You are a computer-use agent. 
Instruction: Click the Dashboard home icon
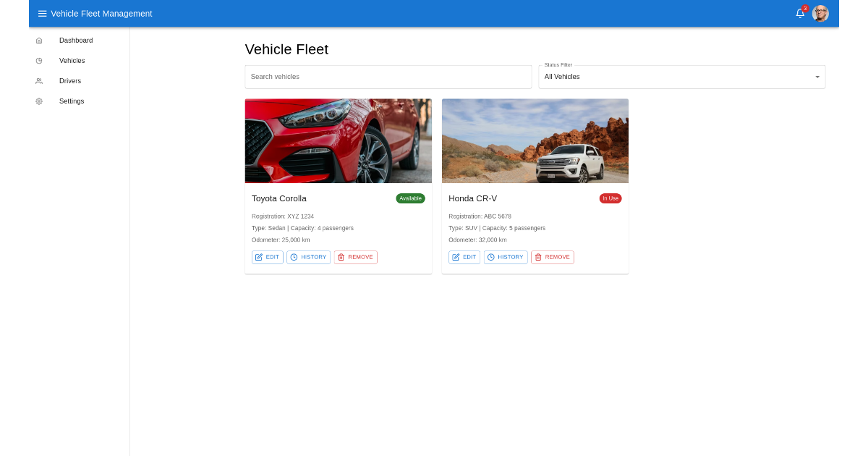[x=39, y=41]
